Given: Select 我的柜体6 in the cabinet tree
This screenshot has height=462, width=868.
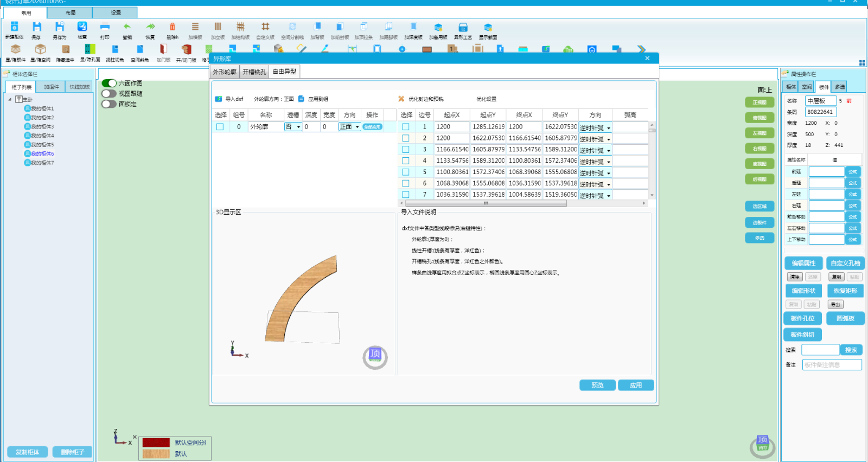Looking at the screenshot, I should 42,154.
